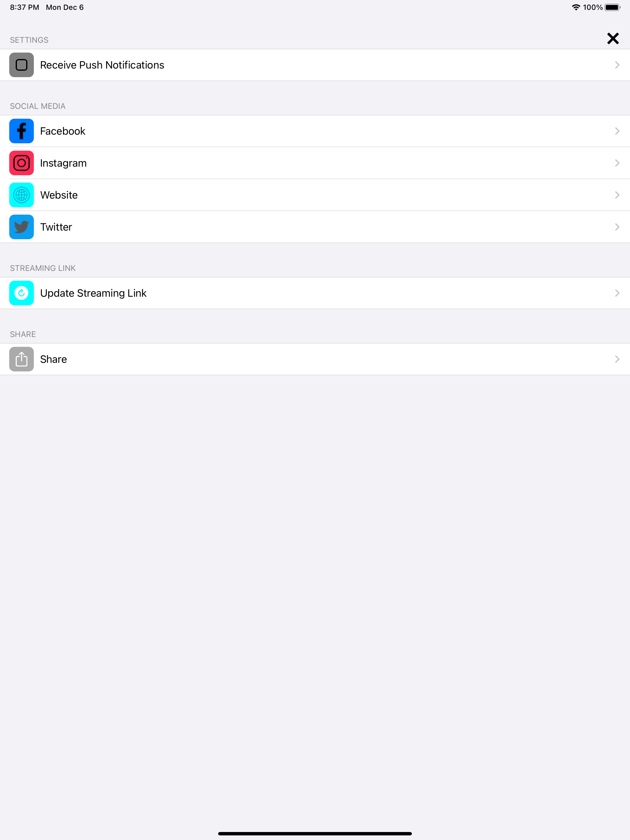Close the settings screen with the X
This screenshot has width=630, height=840.
[x=612, y=38]
